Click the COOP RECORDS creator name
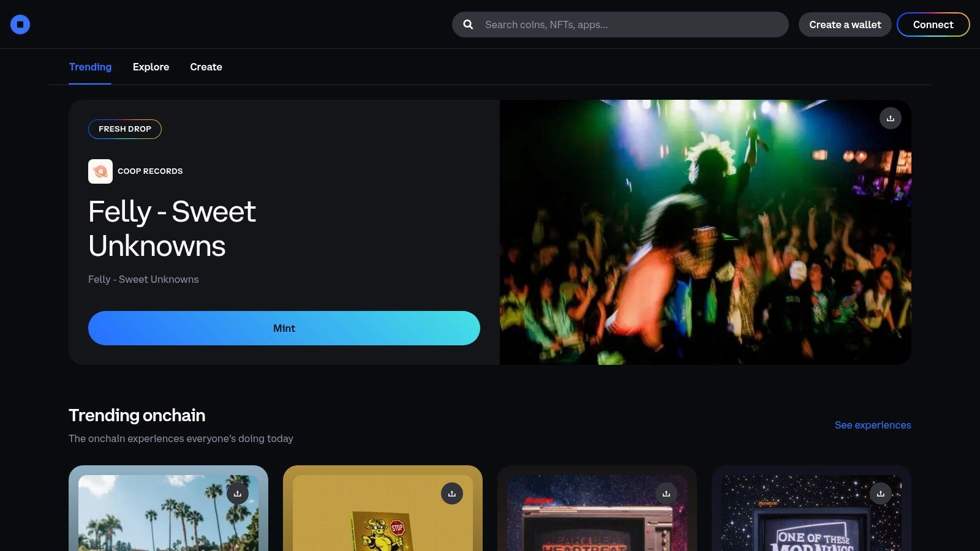980x551 pixels. click(x=150, y=171)
